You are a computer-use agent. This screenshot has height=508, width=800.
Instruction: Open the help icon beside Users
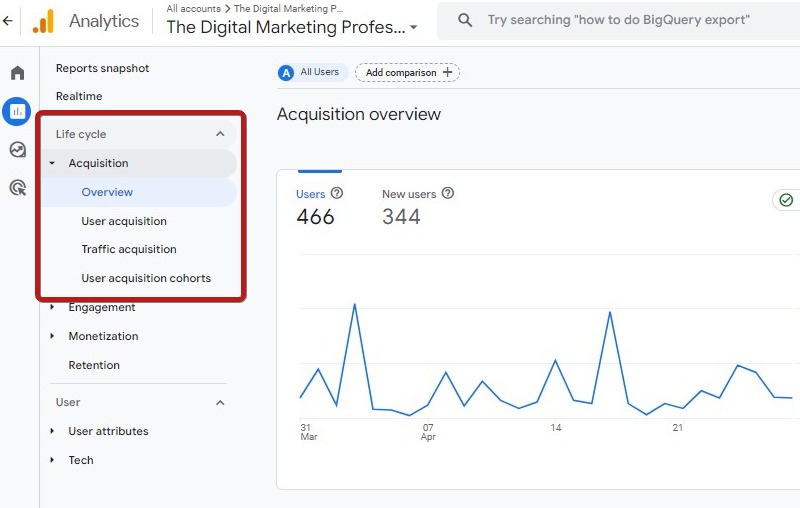point(337,193)
